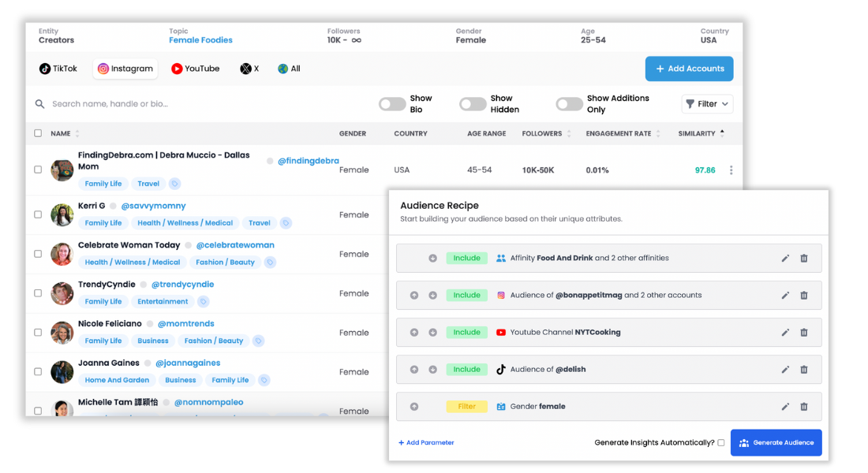Add tag to Joanna Gaines row
Screen dimensions: 868x473
(264, 380)
